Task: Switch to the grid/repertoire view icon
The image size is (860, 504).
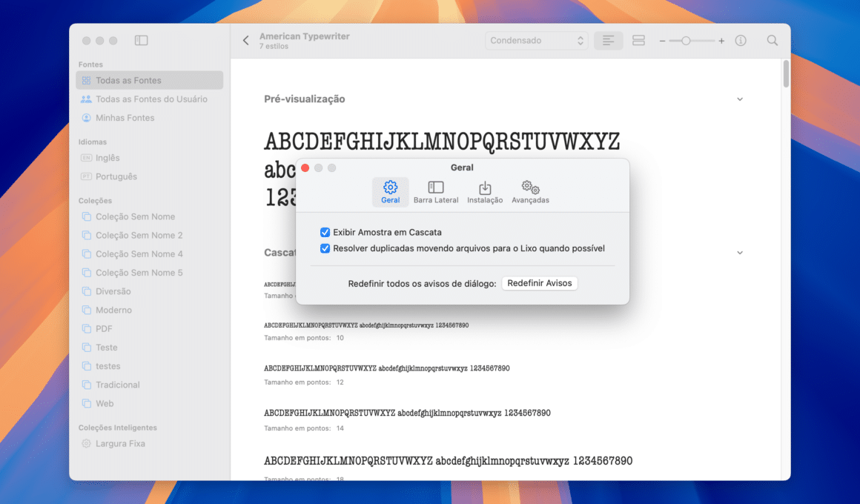Action: 638,41
